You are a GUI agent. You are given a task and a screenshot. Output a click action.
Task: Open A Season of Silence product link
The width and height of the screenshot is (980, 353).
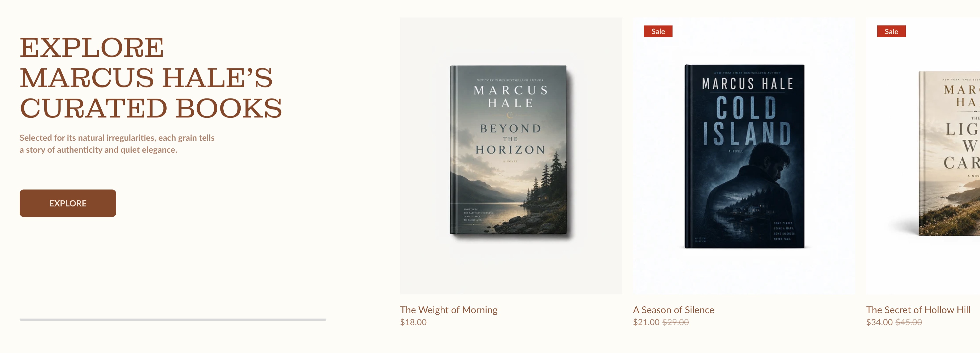coord(673,310)
